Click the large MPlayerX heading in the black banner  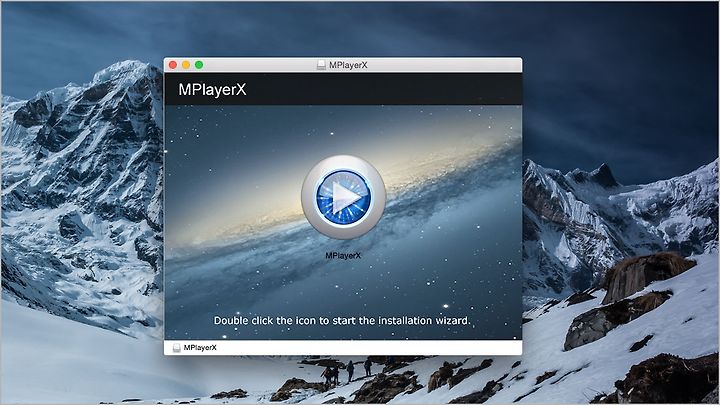pyautogui.click(x=212, y=90)
